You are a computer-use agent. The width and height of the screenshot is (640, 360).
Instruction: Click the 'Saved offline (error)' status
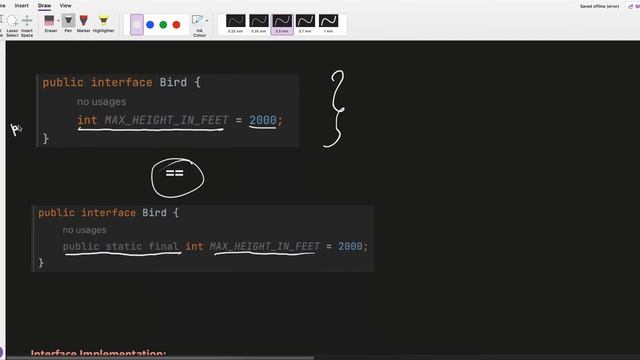coord(599,7)
